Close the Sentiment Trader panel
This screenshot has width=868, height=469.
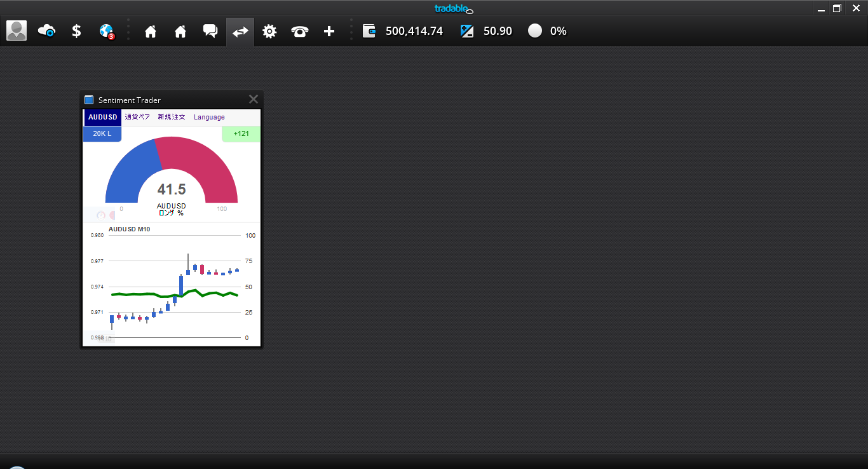coord(253,99)
